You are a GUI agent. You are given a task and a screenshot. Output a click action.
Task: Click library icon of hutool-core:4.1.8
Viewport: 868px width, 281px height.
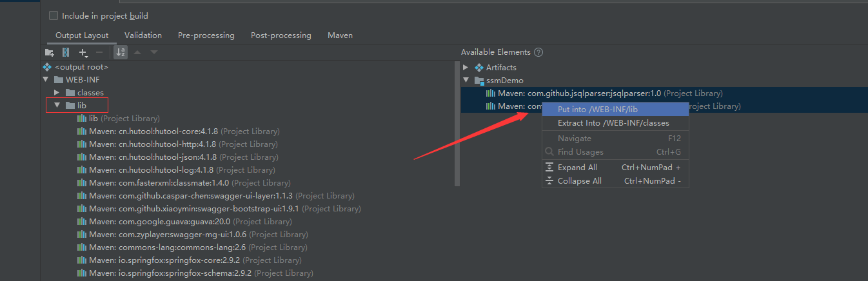82,131
